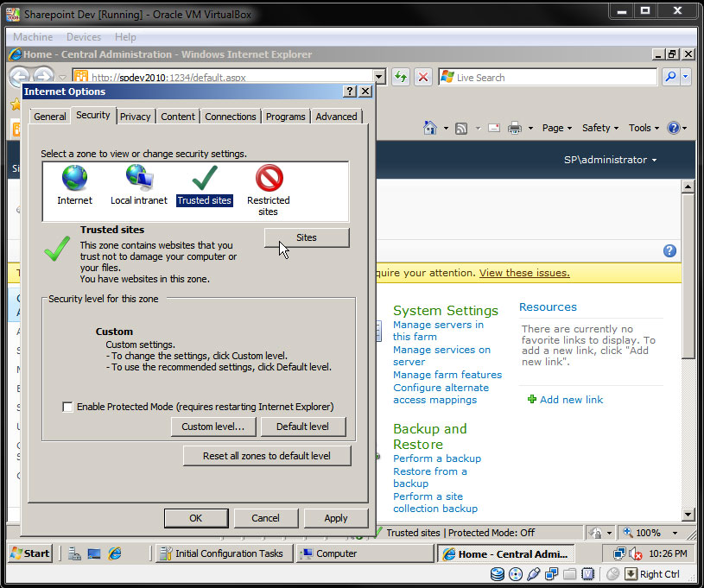The image size is (704, 588).
Task: Expand Print options dropdown arrow
Action: [530, 129]
